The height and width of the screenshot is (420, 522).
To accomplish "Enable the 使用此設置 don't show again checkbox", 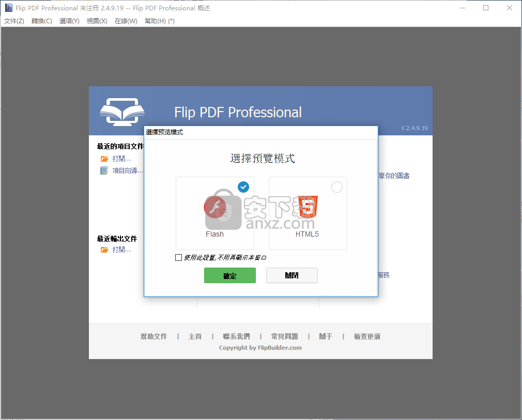I will [178, 258].
